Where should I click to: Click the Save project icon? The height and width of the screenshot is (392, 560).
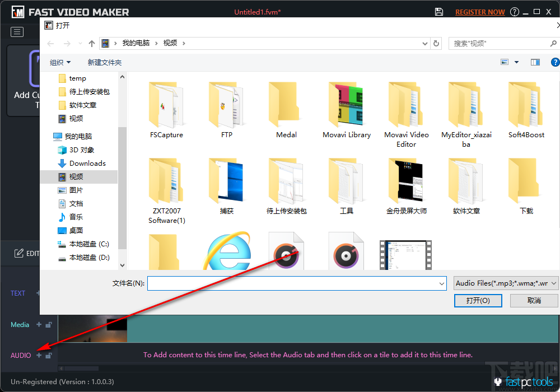click(439, 11)
